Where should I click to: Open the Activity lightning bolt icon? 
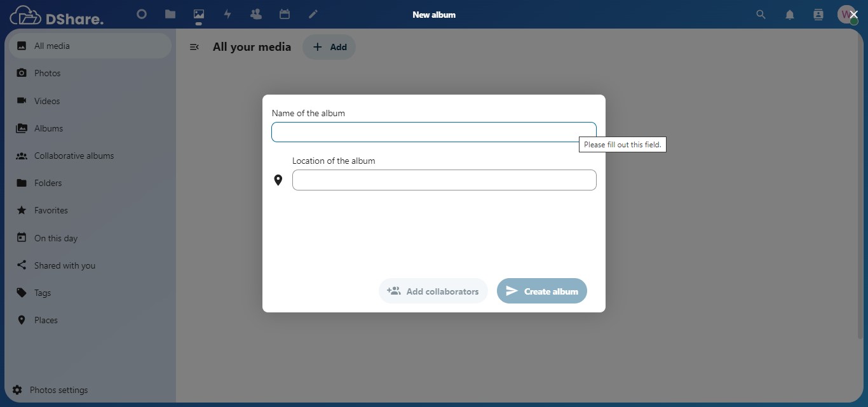tap(227, 14)
